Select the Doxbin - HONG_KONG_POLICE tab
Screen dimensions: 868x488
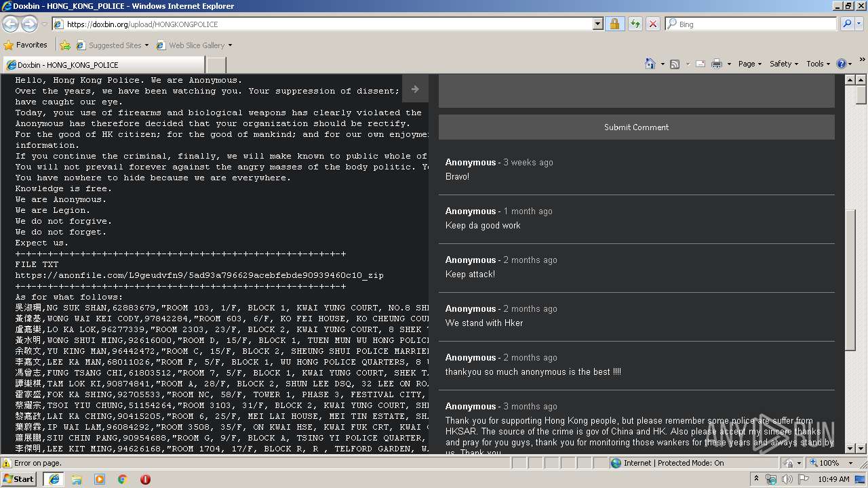tap(104, 65)
